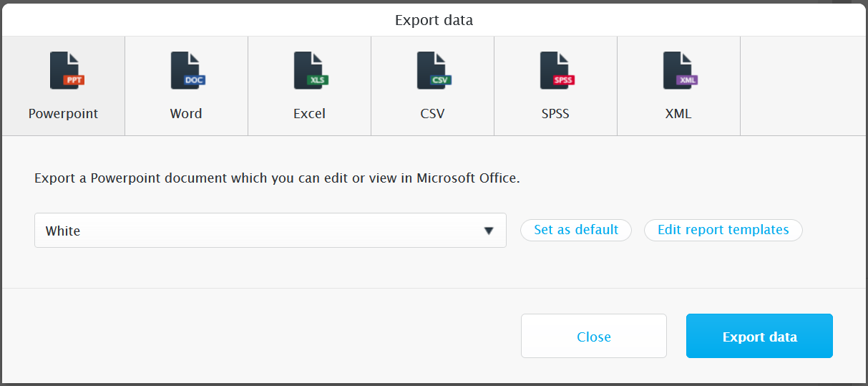
Task: Close the export dialog
Action: click(x=594, y=336)
